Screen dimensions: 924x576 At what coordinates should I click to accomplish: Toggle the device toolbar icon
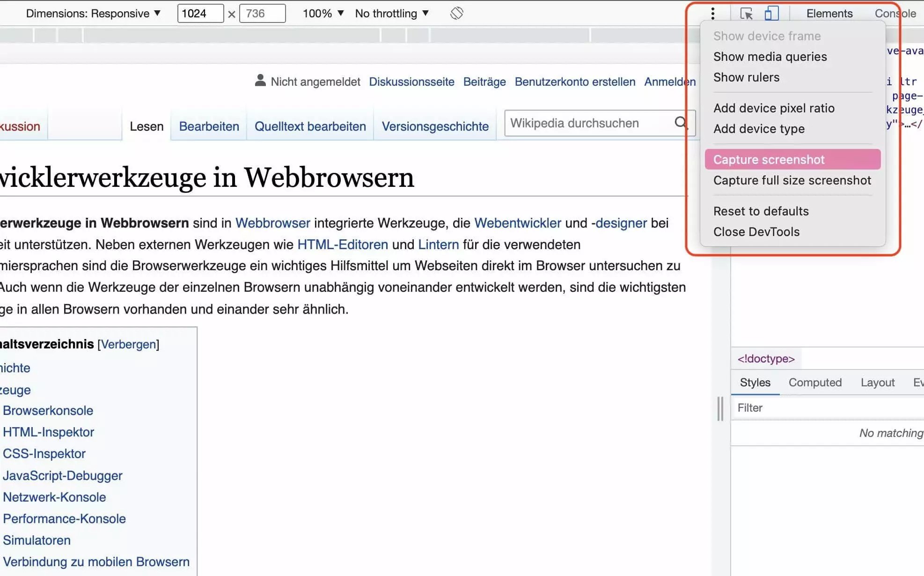(x=771, y=14)
